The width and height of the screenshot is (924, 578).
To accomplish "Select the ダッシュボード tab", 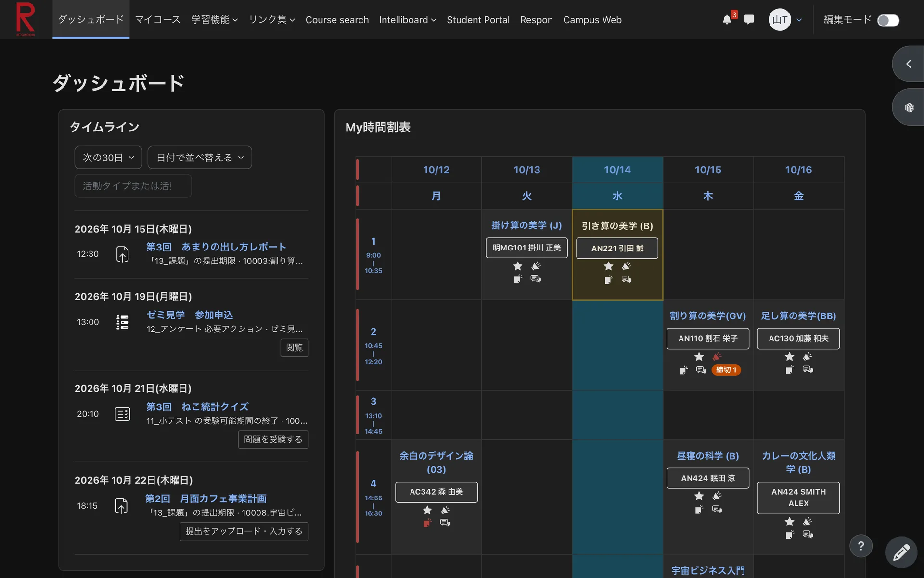I will pos(91,19).
